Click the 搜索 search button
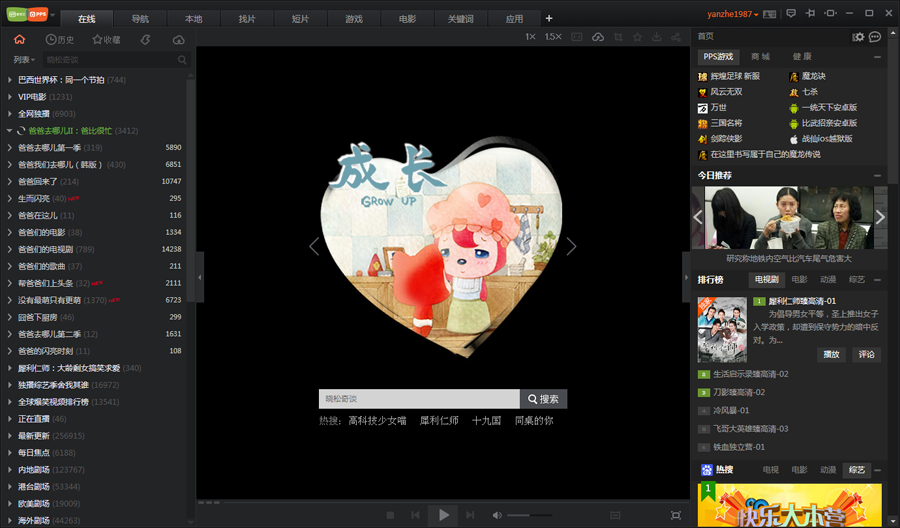900x528 pixels. pos(543,398)
